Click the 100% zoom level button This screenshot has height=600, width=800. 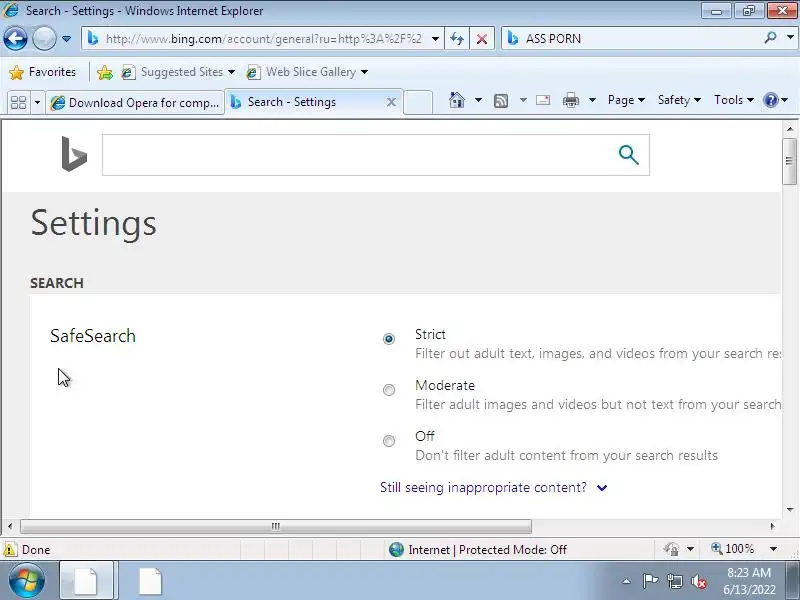733,549
